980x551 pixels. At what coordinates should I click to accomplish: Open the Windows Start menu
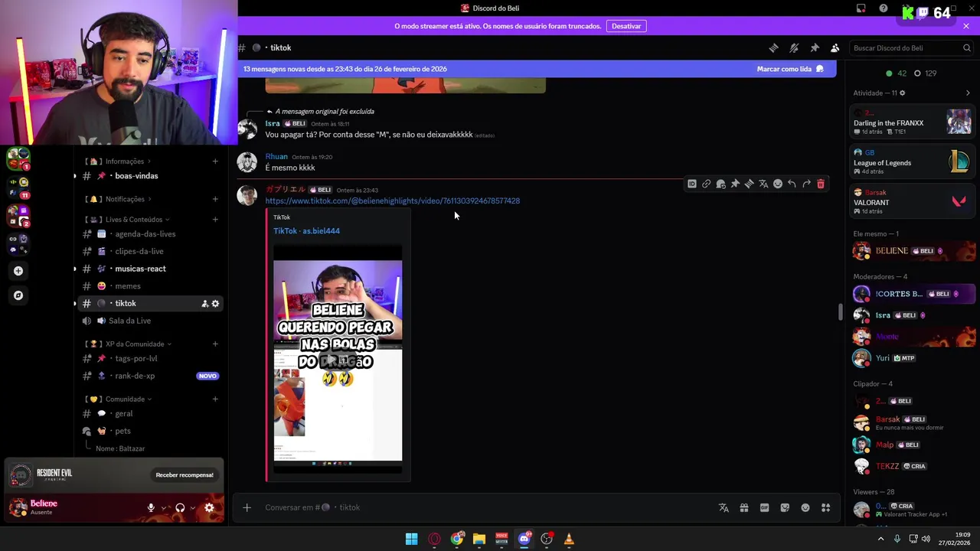pyautogui.click(x=411, y=539)
